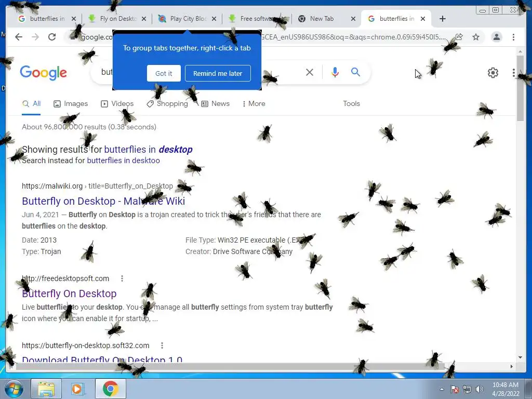Close the first butterflies tab

(74, 19)
